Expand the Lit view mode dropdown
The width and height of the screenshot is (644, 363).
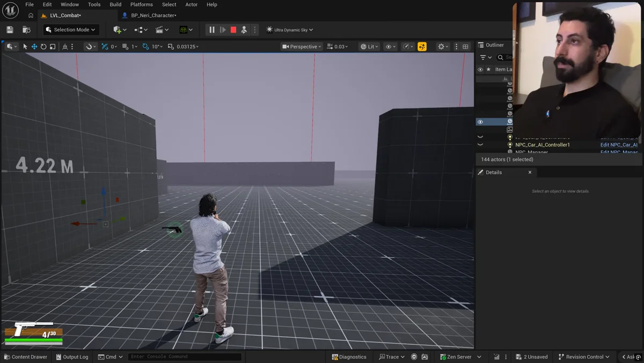tap(369, 47)
